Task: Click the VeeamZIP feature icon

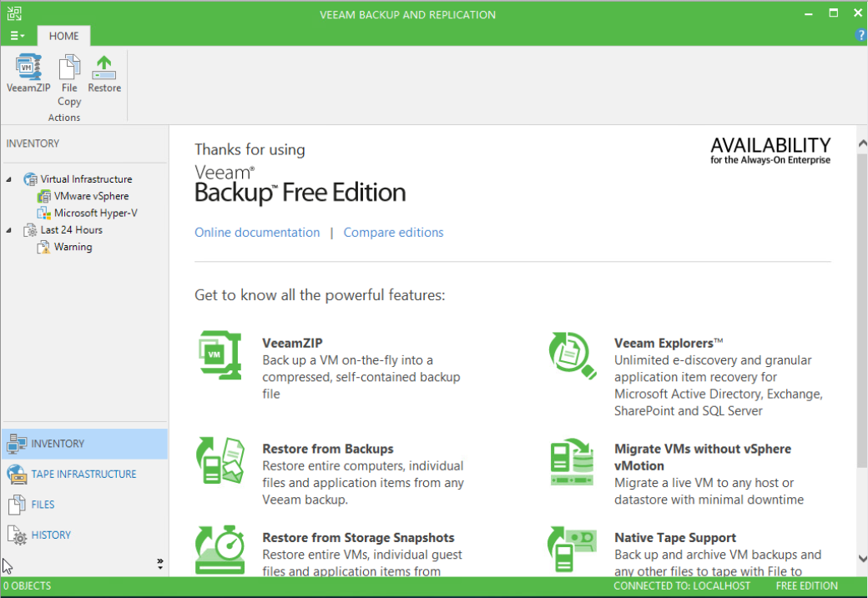Action: pos(220,355)
